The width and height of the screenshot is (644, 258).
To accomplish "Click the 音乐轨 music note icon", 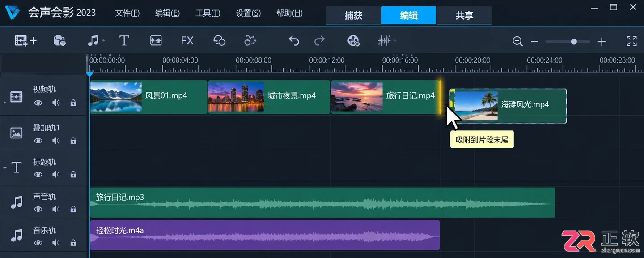I will pos(17,236).
